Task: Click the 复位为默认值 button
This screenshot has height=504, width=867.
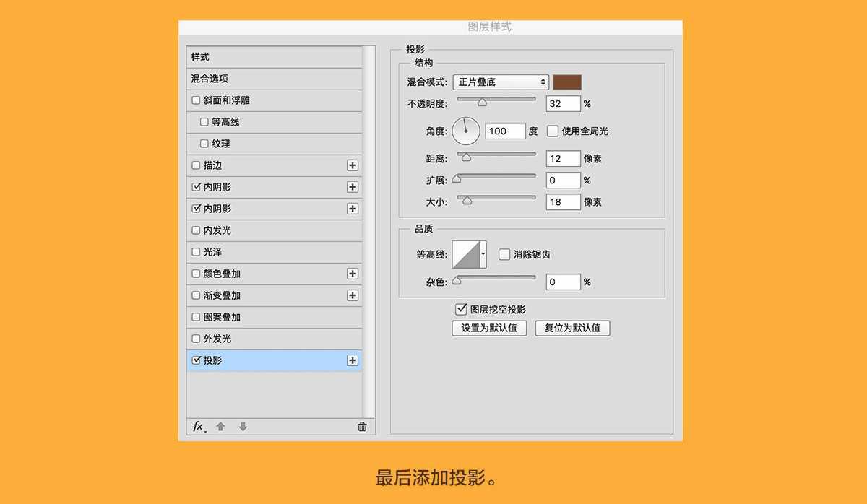Action: pos(572,328)
